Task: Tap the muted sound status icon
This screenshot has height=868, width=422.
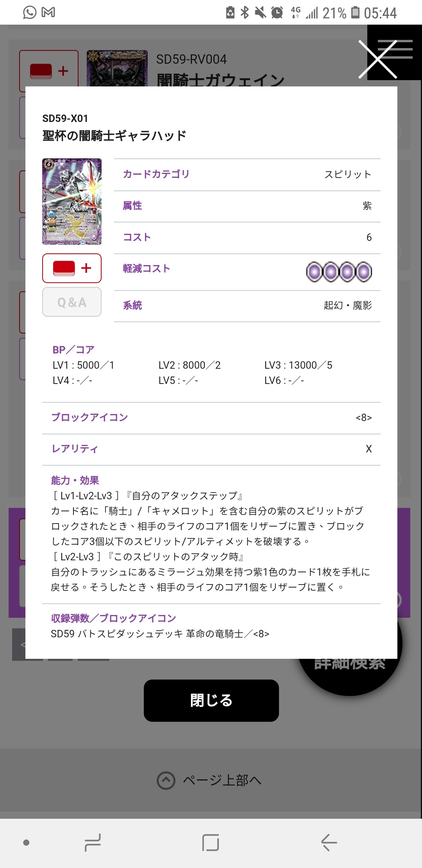Action: pos(261,13)
